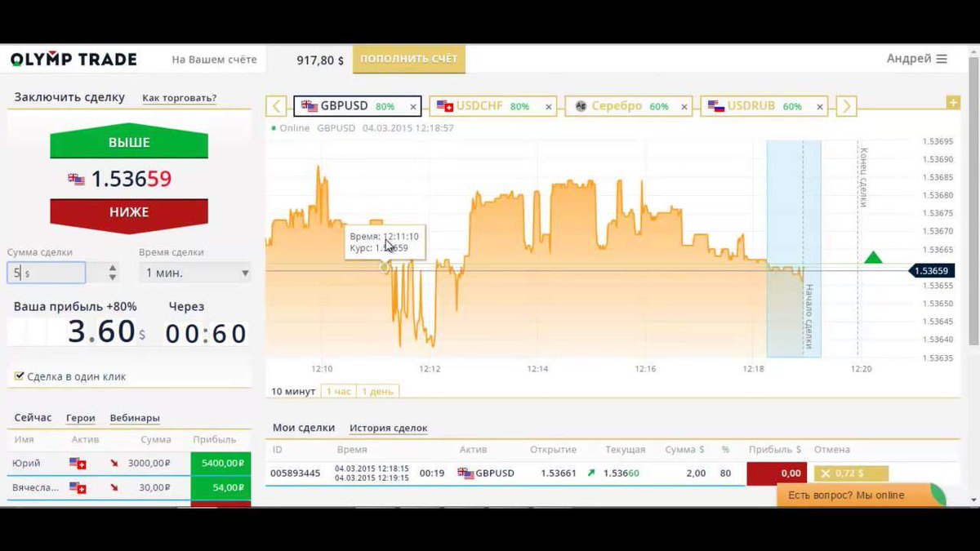The image size is (980, 551).
Task: Click the account balance 917,80 $
Action: click(320, 60)
